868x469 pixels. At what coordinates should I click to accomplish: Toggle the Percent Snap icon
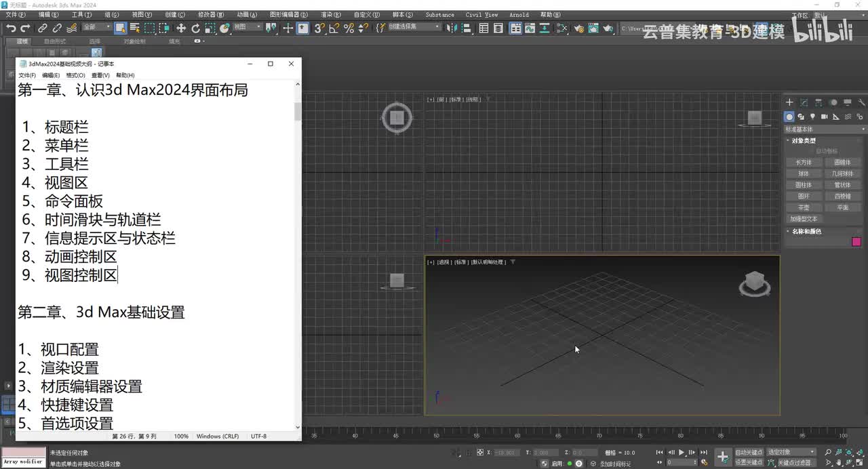click(x=349, y=28)
